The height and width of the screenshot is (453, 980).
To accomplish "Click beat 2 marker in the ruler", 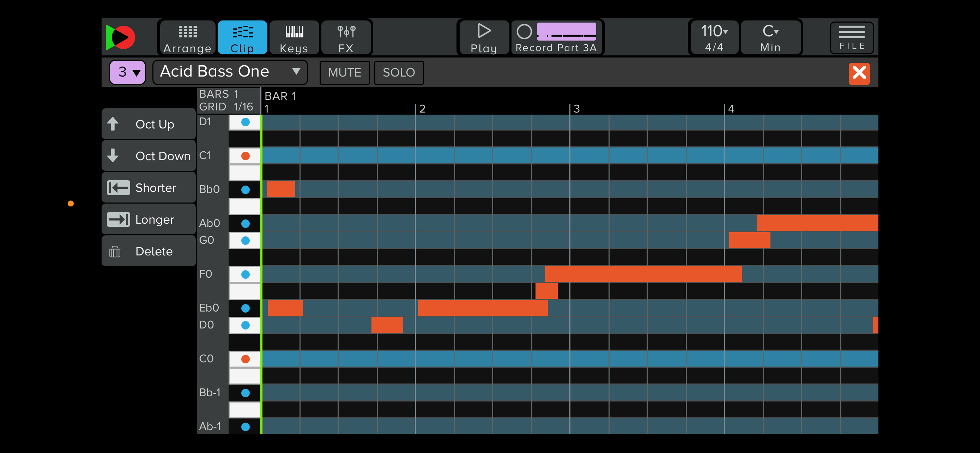I will point(422,109).
